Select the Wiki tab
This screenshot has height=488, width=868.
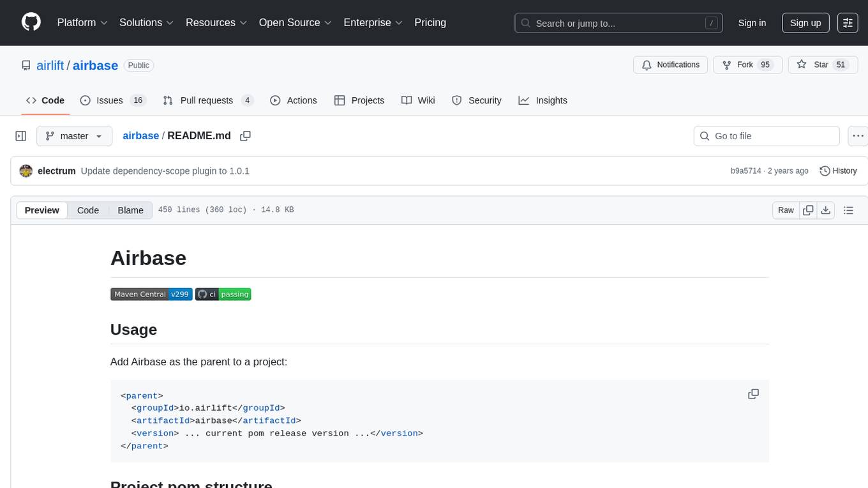point(418,100)
